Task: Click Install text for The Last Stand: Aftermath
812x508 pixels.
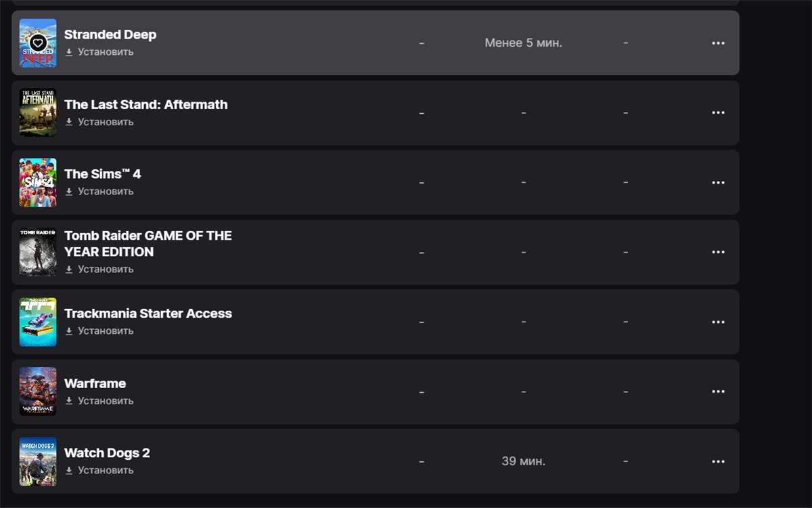Action: tap(106, 122)
